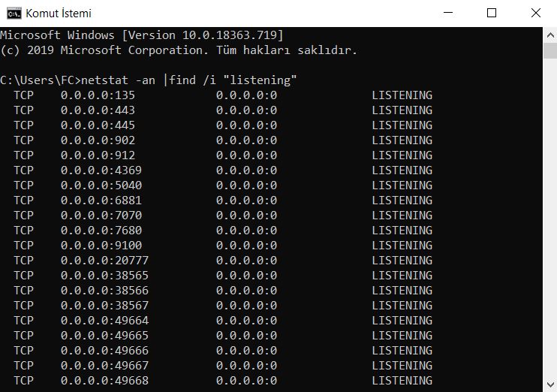Maximize the Komut İstemi window

pyautogui.click(x=492, y=13)
